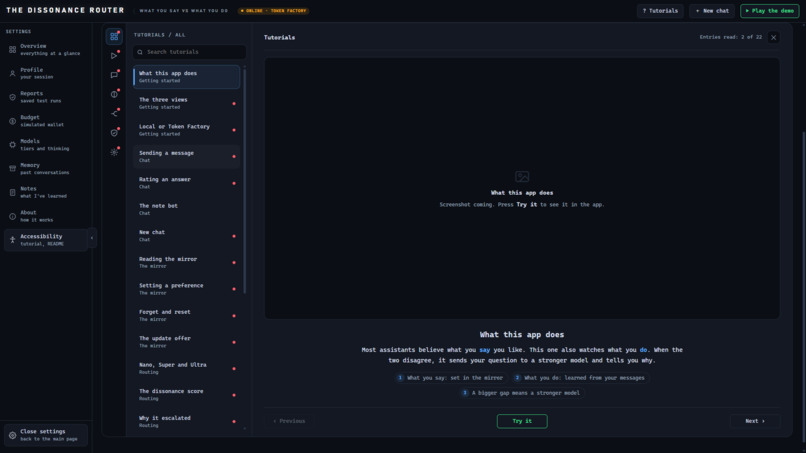Open the Models settings page
806x453 pixels.
(46, 145)
